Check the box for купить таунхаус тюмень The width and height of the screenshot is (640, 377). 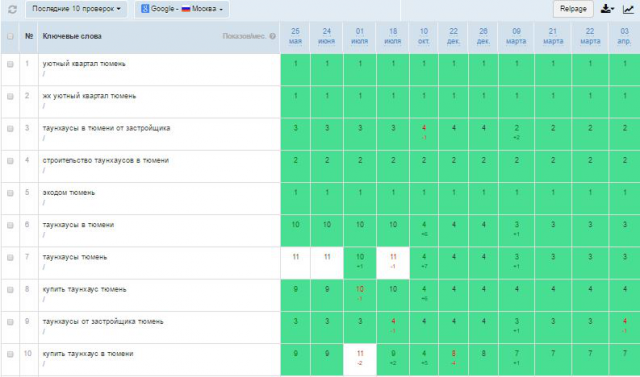click(x=10, y=290)
